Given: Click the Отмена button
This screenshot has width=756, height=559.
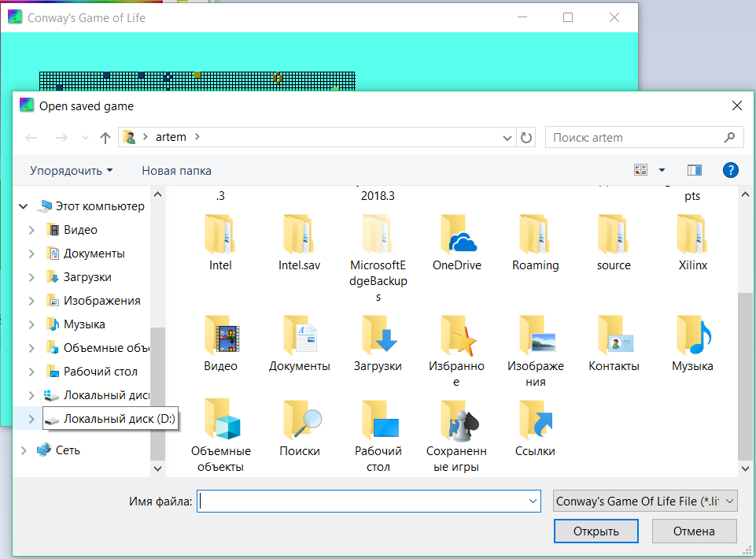Looking at the screenshot, I should click(x=694, y=531).
